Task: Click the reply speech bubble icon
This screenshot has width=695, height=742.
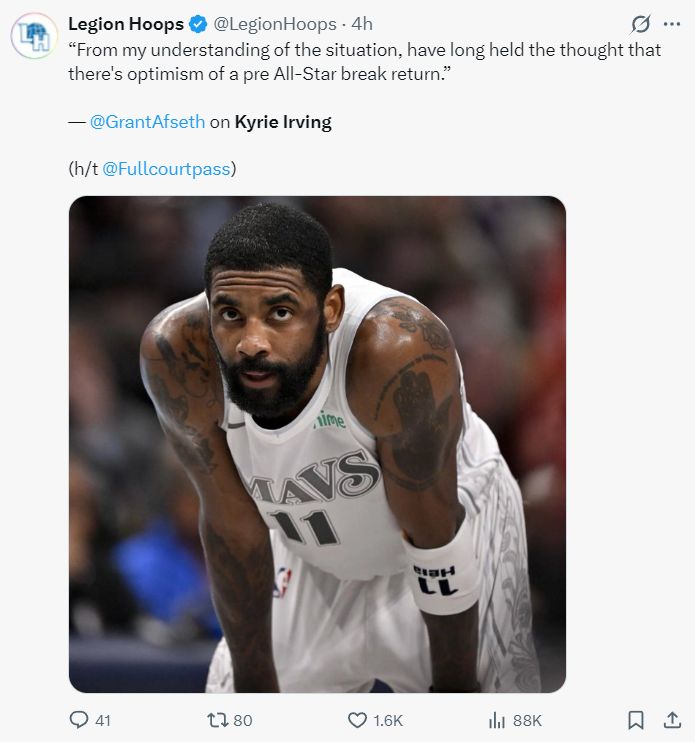Action: click(x=79, y=719)
